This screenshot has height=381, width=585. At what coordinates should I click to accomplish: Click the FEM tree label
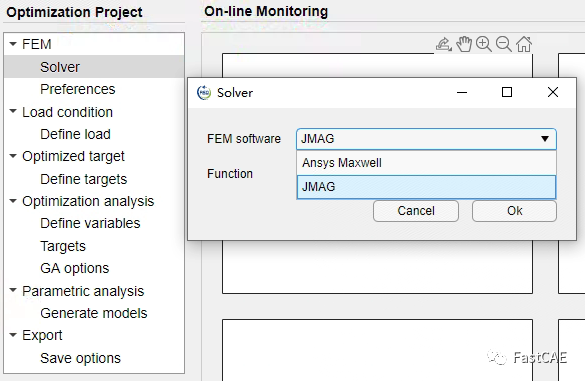point(37,44)
